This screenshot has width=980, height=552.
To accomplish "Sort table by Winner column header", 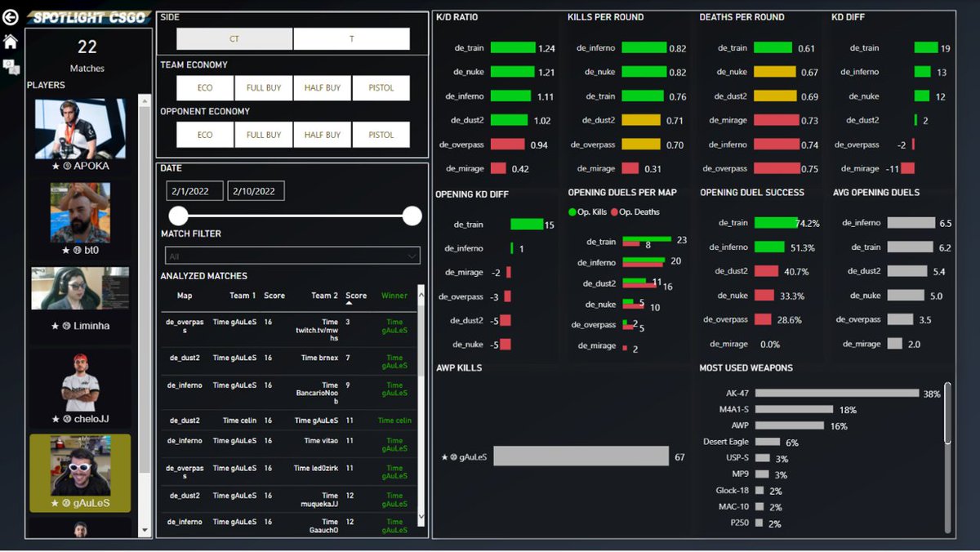I will point(394,296).
